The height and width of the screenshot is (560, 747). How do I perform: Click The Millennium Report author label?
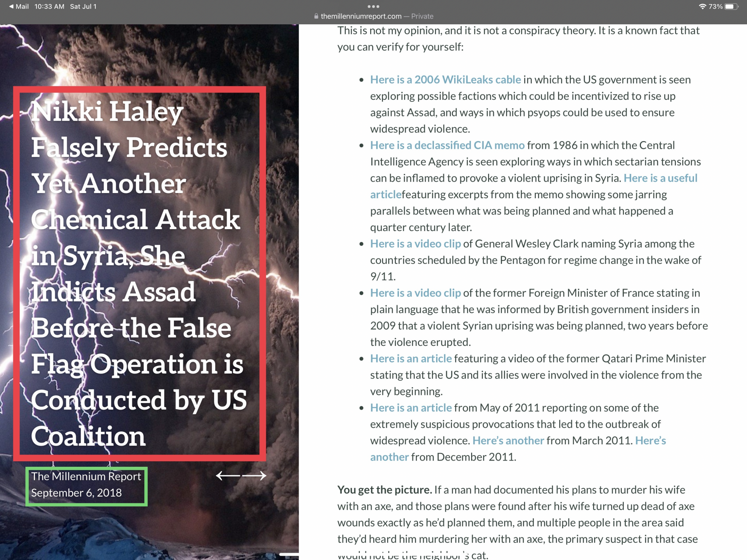click(x=86, y=476)
